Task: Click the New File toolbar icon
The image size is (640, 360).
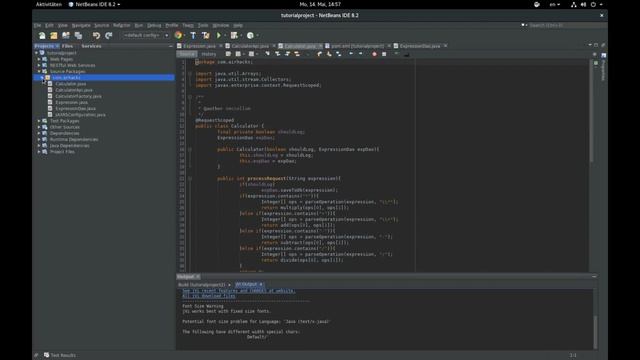Action: pyautogui.click(x=42, y=36)
